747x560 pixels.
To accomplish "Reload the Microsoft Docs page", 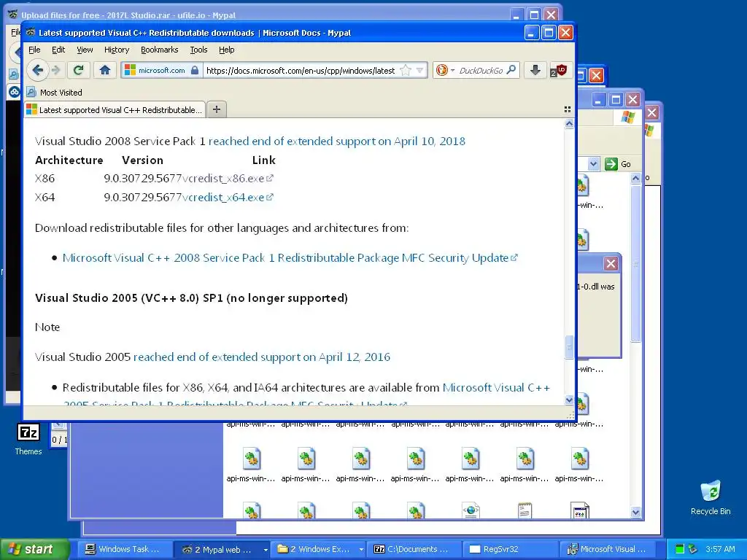I will [79, 71].
